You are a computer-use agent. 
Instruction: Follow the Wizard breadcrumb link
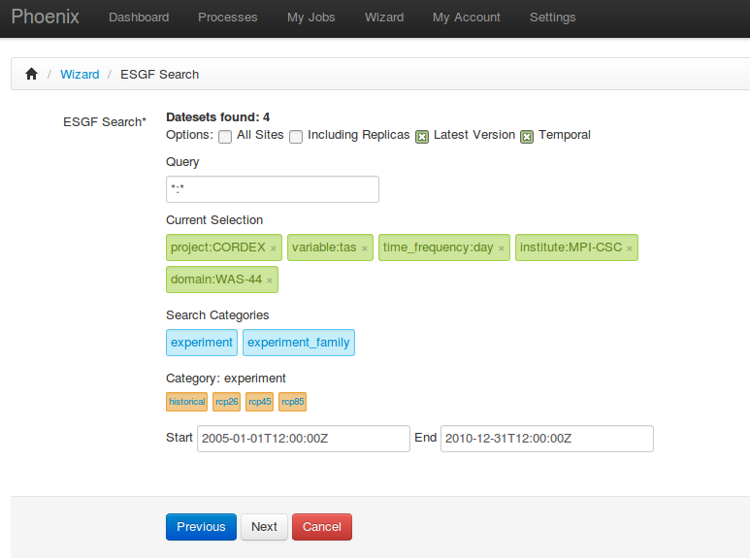point(80,74)
